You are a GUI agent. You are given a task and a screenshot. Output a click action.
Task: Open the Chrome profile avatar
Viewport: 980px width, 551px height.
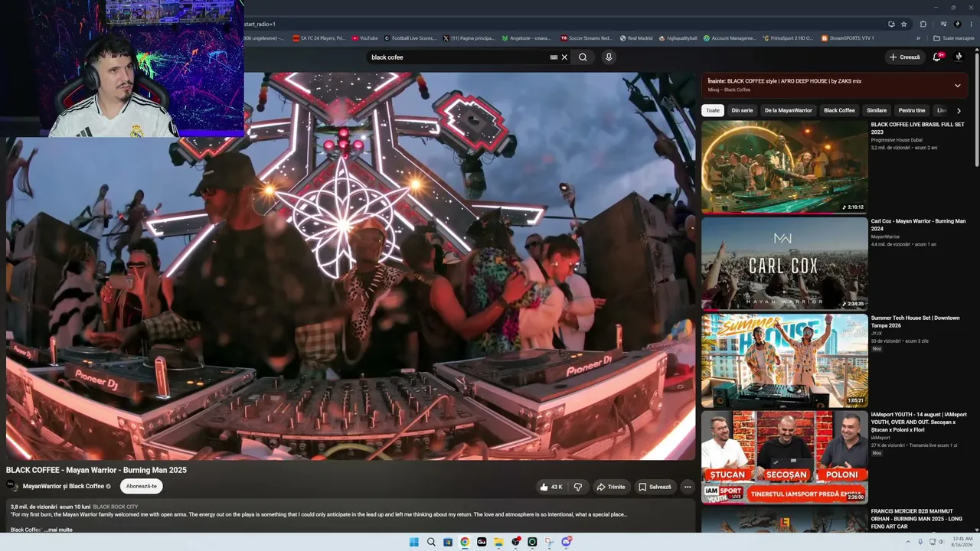pyautogui.click(x=958, y=24)
